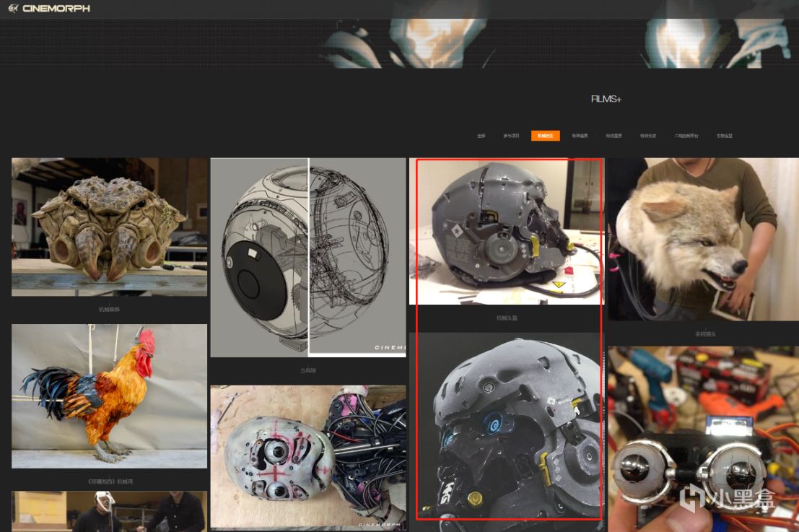The image size is (799, 532).
Task: Open the mechanical eyes mechanism thumbnail
Action: point(703,440)
